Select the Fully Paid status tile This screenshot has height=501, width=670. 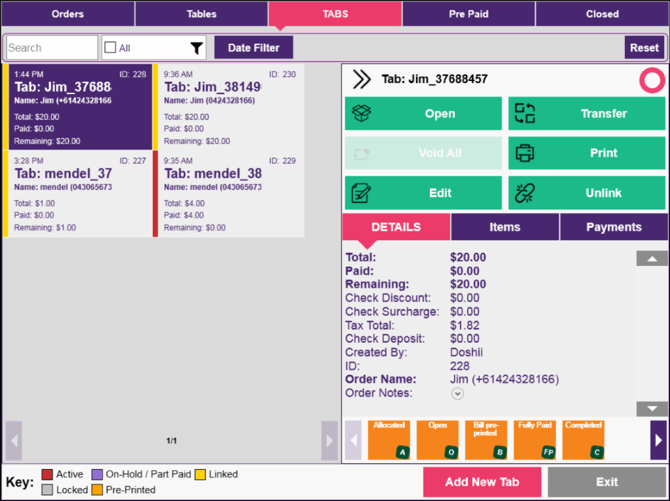pos(535,440)
